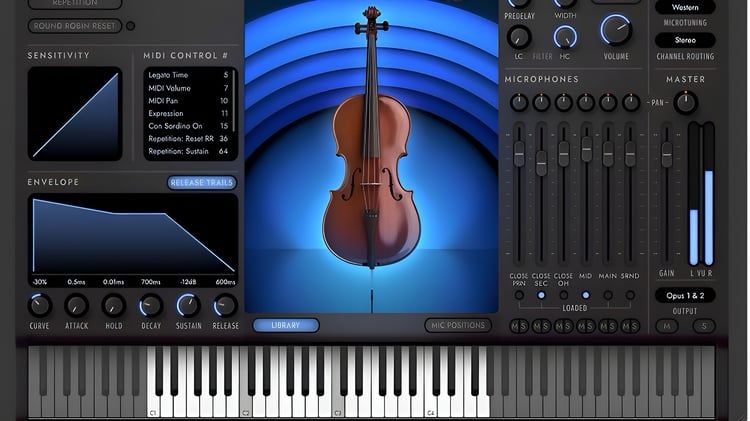750x421 pixels.
Task: Toggle the Release Trails button
Action: click(202, 182)
